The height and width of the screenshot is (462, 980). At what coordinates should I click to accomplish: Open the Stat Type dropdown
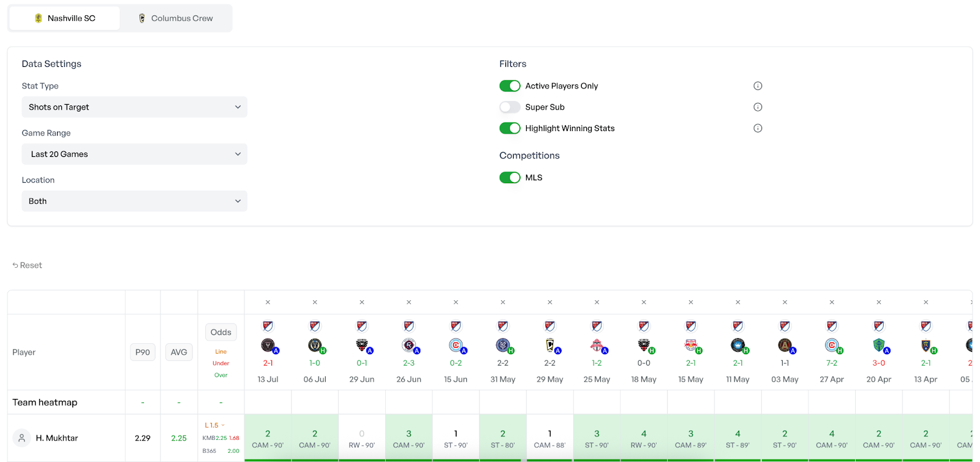pyautogui.click(x=135, y=107)
